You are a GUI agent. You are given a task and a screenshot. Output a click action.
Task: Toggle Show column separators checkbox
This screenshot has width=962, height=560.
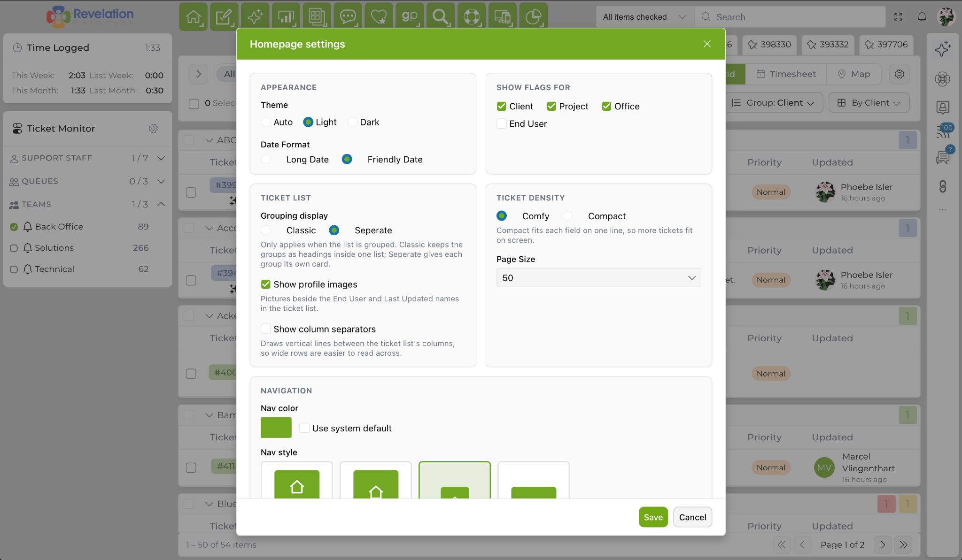(x=266, y=329)
